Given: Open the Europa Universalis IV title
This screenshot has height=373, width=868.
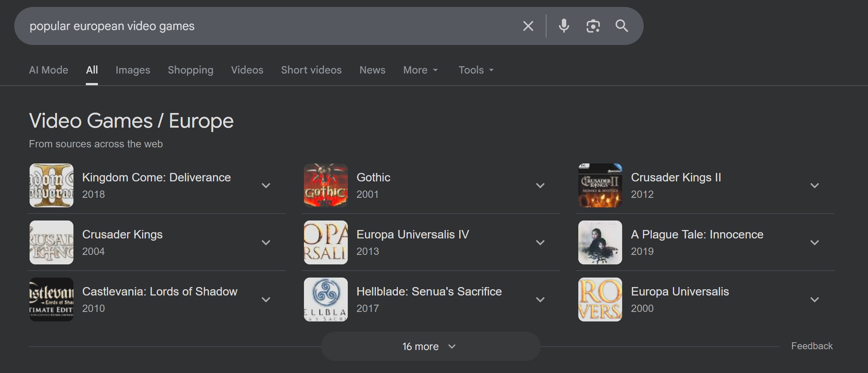Looking at the screenshot, I should pyautogui.click(x=413, y=234).
